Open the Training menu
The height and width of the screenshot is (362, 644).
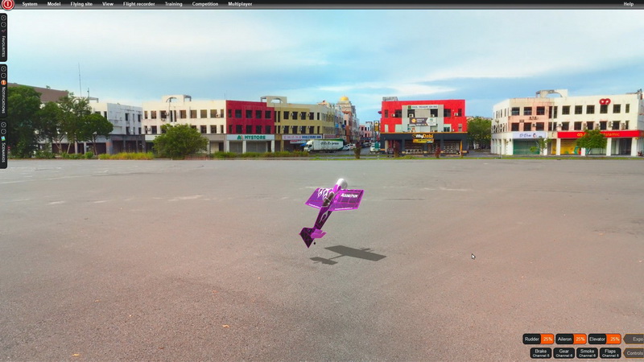(173, 4)
